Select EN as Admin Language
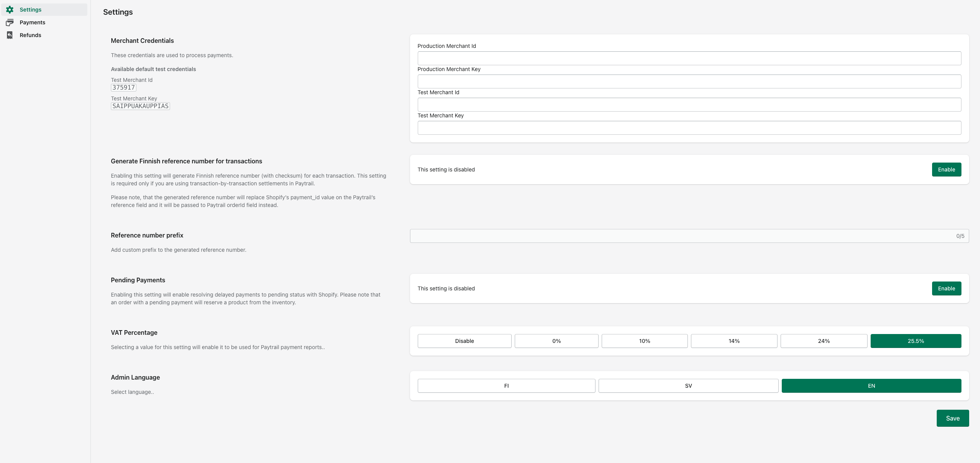The height and width of the screenshot is (463, 980). (871, 385)
